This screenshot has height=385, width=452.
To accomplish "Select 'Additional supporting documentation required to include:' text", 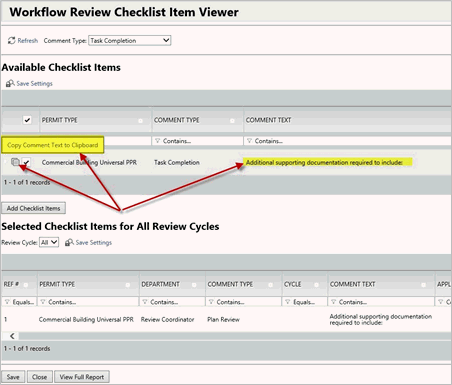I will tap(324, 163).
